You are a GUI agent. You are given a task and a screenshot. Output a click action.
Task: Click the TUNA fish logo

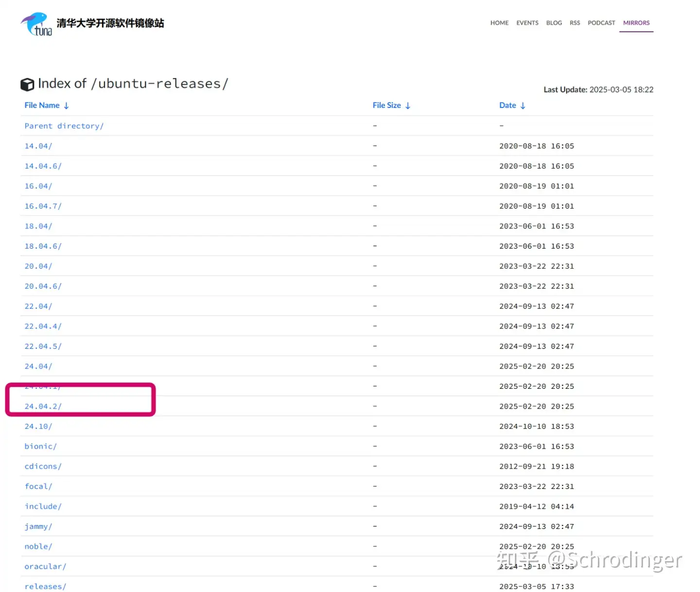[x=36, y=24]
